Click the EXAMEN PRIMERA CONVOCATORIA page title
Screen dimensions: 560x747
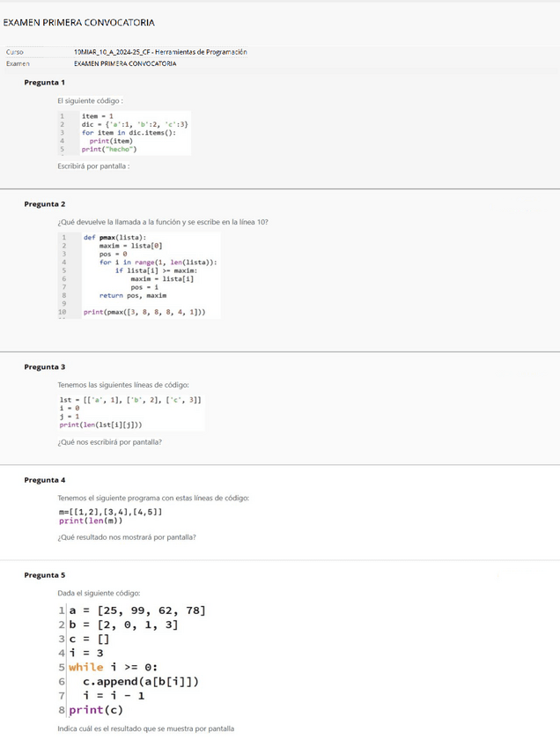tap(78, 22)
